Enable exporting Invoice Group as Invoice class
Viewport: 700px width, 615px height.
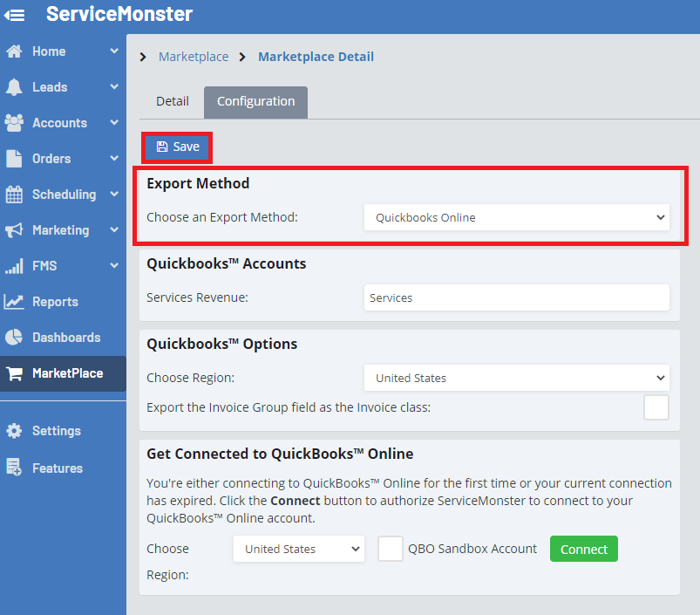pos(656,407)
